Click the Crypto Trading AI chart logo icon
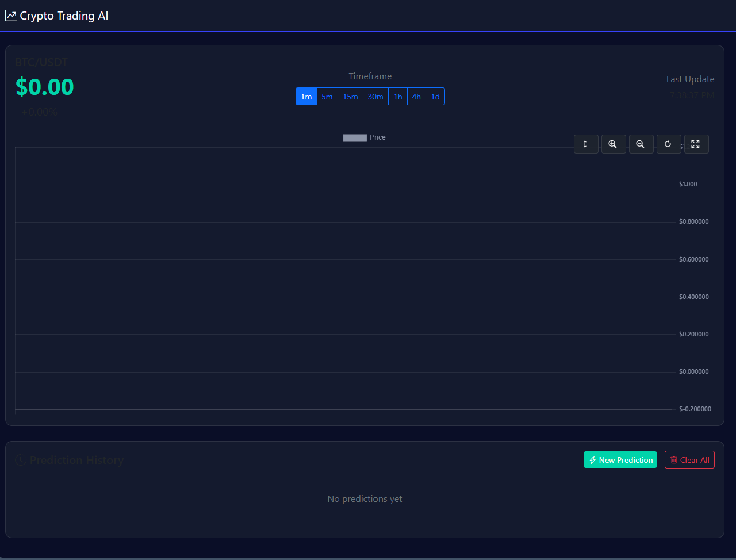 10,16
